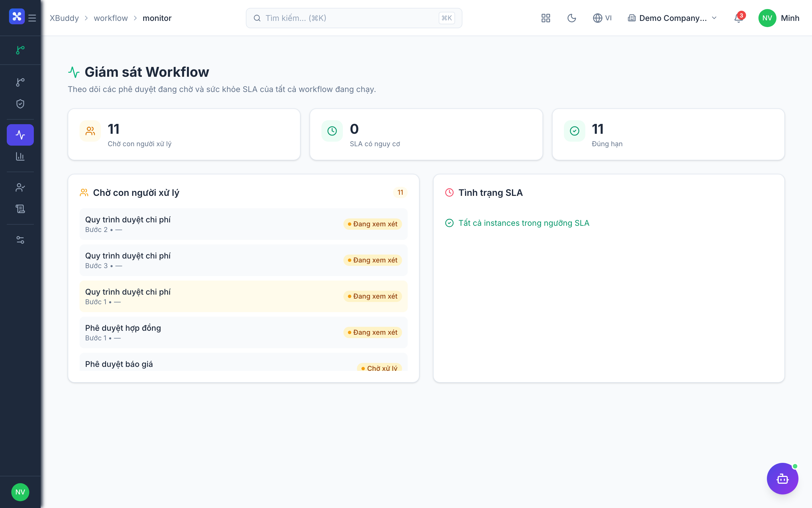Screen dimensions: 812x508
Task: Click the ⌘K shortcut badge
Action: (447, 18)
